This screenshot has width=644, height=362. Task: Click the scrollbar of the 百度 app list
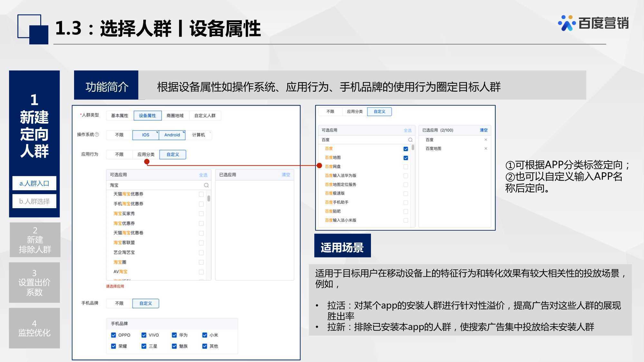pos(413,147)
